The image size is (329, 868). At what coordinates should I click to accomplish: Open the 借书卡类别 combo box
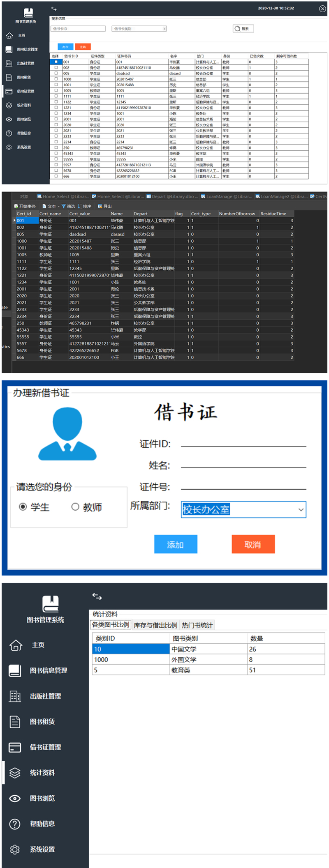pyautogui.click(x=164, y=29)
